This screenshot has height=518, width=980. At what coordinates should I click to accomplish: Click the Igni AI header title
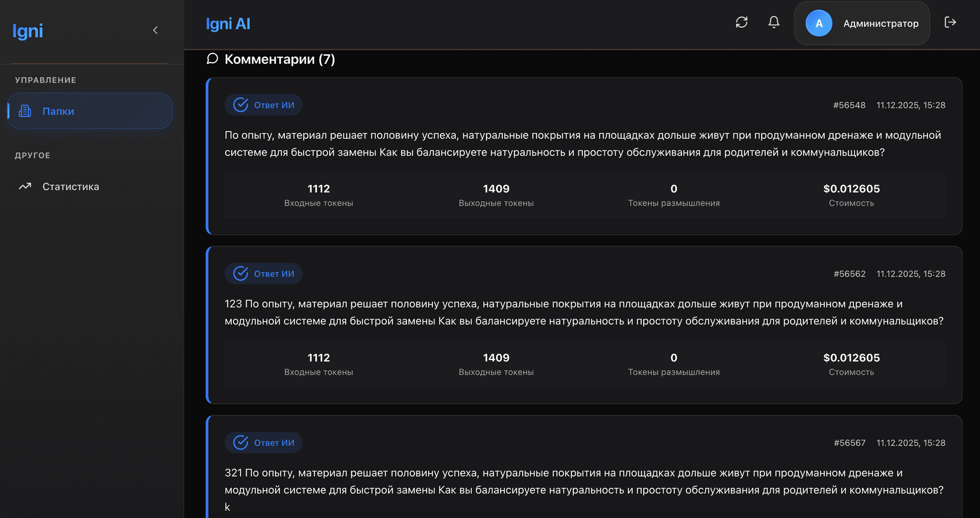click(228, 24)
